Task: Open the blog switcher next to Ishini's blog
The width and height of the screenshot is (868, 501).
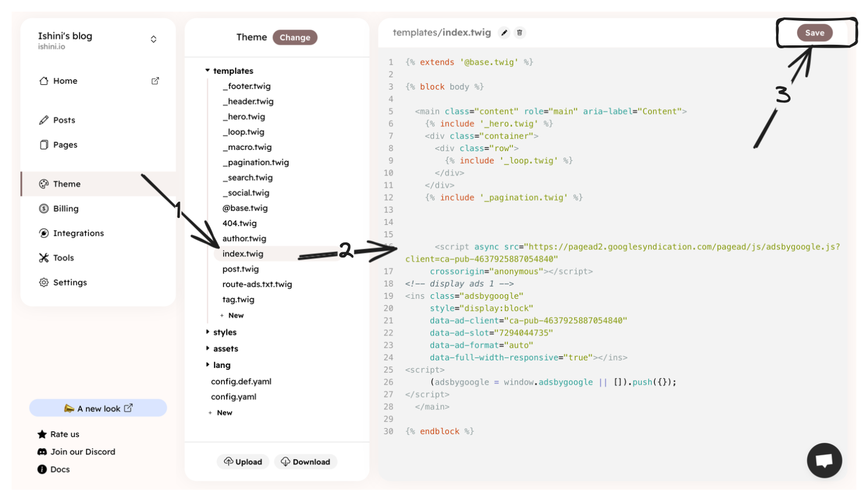Action: 154,38
